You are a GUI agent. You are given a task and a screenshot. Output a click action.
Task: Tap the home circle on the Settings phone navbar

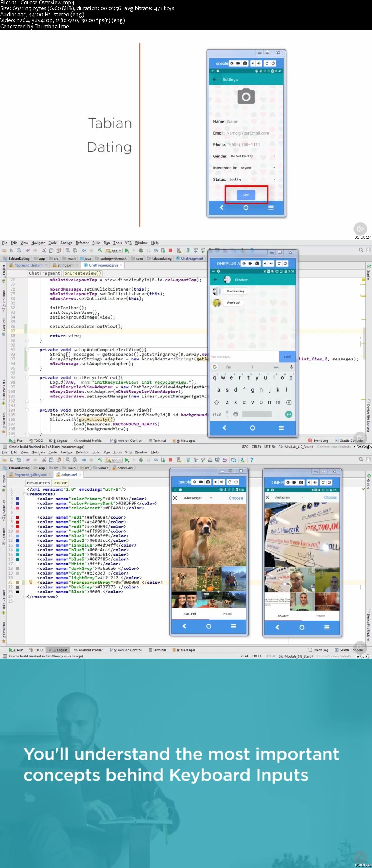[246, 208]
